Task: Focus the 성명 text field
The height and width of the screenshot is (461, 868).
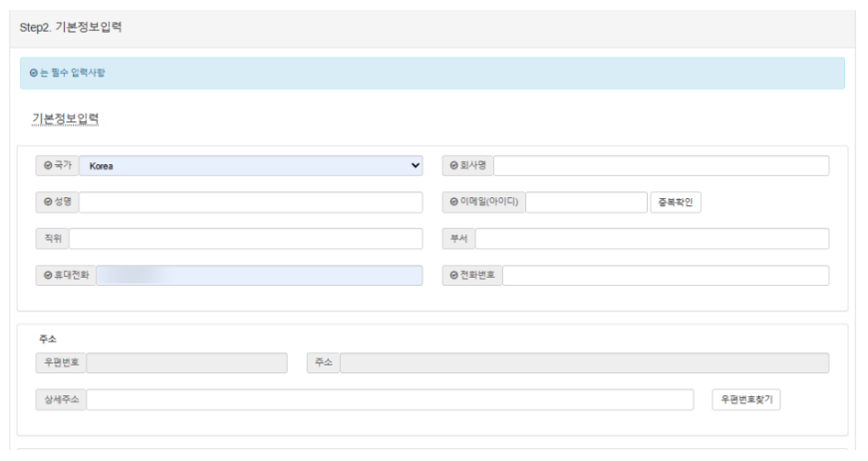Action: (x=251, y=202)
